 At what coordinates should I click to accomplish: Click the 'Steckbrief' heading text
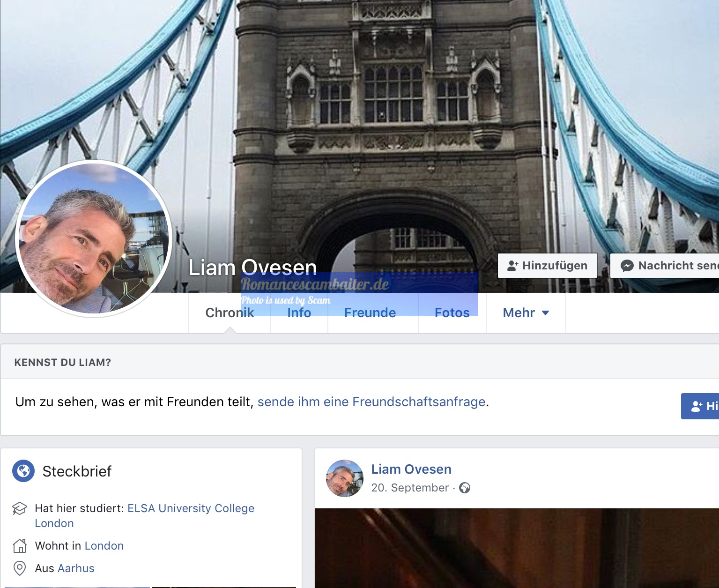[77, 471]
